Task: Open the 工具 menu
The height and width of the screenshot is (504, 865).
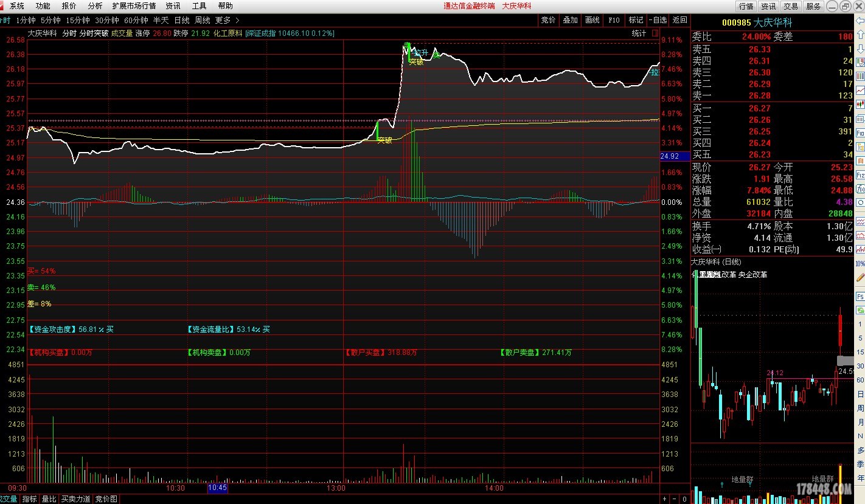Action: point(199,5)
